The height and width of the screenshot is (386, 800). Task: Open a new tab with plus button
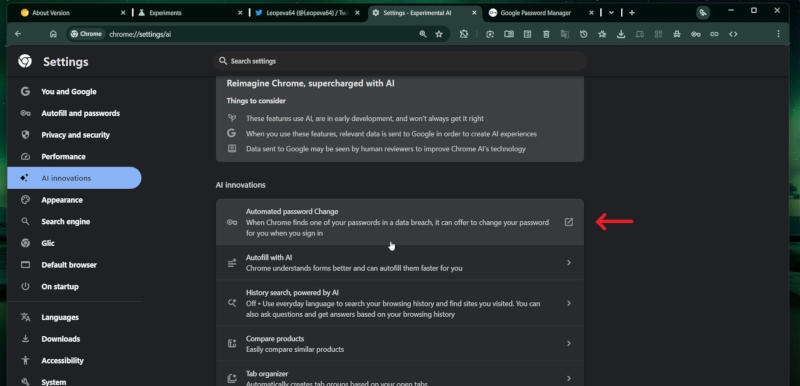pyautogui.click(x=632, y=13)
